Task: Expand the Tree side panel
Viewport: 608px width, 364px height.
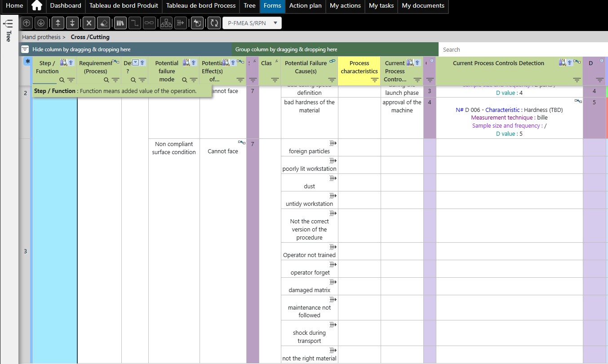Action: point(8,30)
